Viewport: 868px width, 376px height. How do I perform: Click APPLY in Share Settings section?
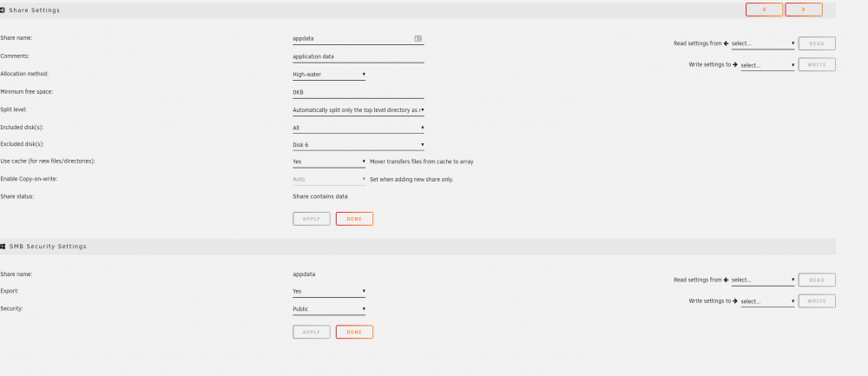click(x=311, y=219)
